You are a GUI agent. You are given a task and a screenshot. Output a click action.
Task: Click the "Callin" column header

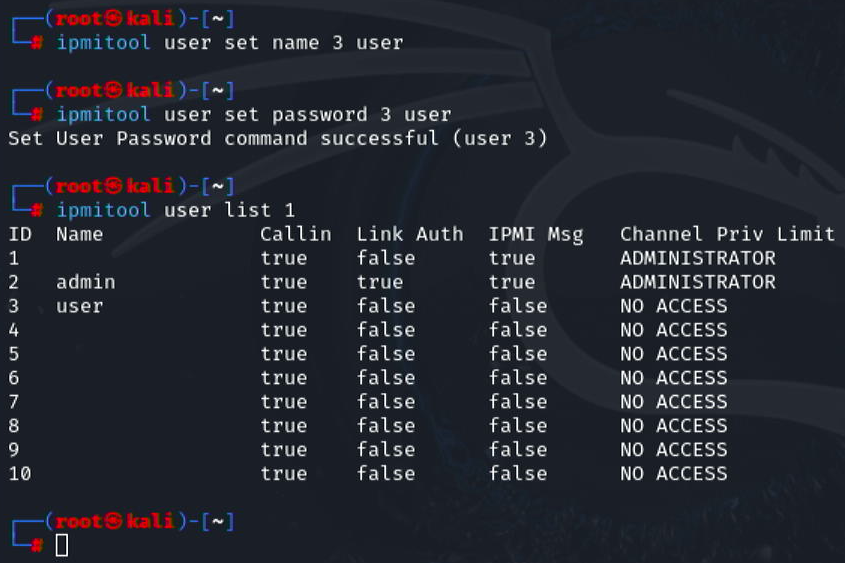295,234
